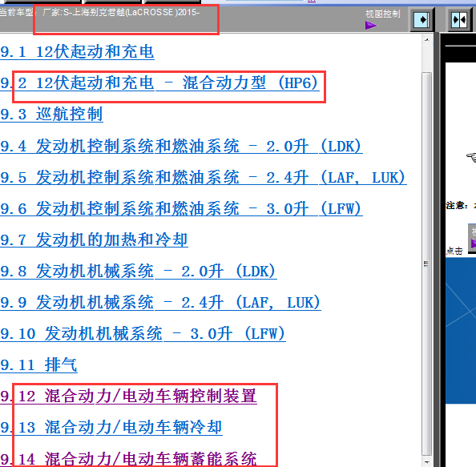Image resolution: width=476 pixels, height=467 pixels.
Task: Open link 9.7 发动机的加热和冷却
Action: pos(94,240)
